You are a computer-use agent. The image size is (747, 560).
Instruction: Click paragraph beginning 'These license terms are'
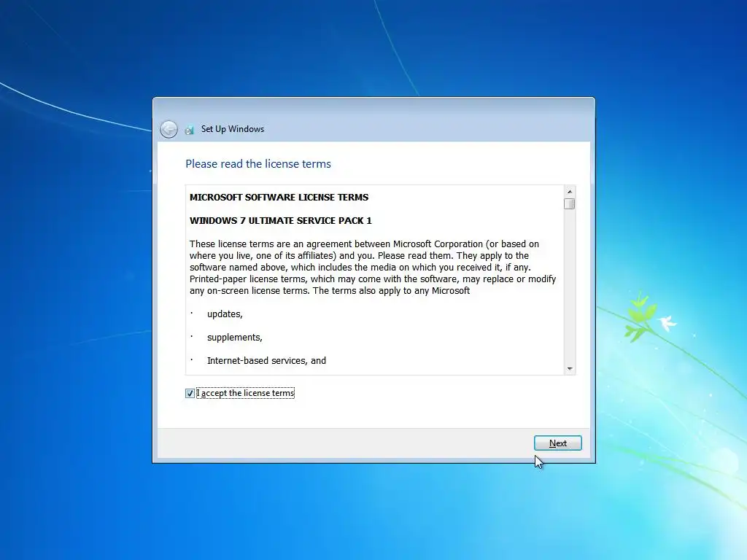coord(373,267)
